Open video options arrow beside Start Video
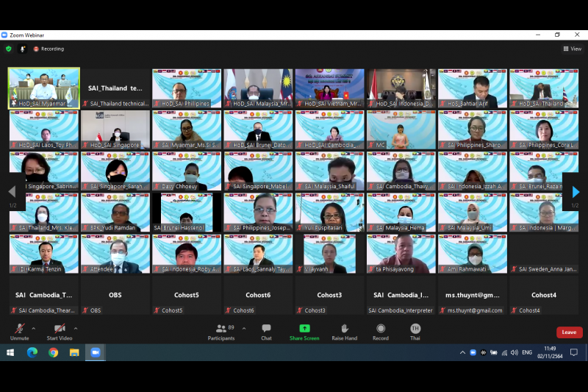 coord(75,328)
